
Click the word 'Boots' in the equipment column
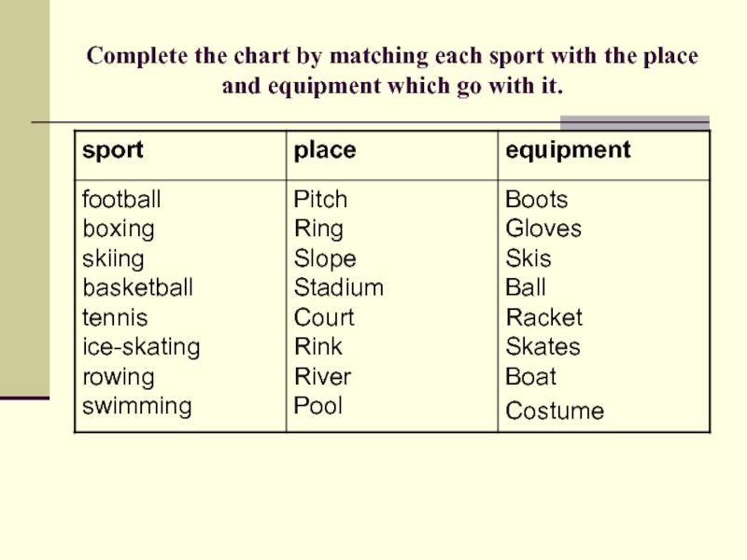click(x=536, y=200)
